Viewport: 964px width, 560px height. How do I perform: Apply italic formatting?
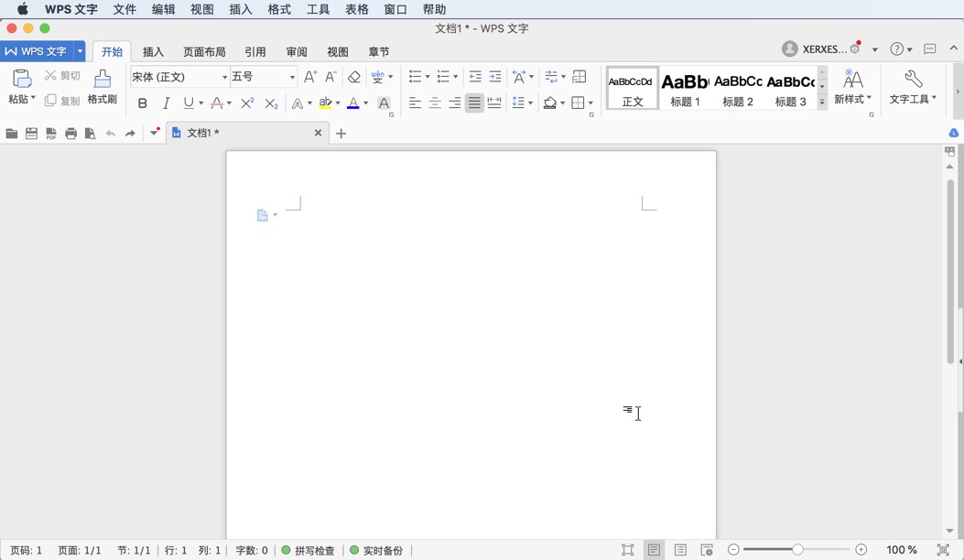[166, 102]
